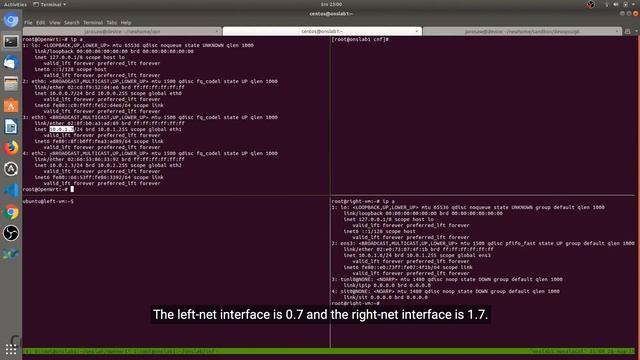Image resolution: width=640 pixels, height=360 pixels.
Task: Show applications grid in the dock
Action: coord(11,349)
